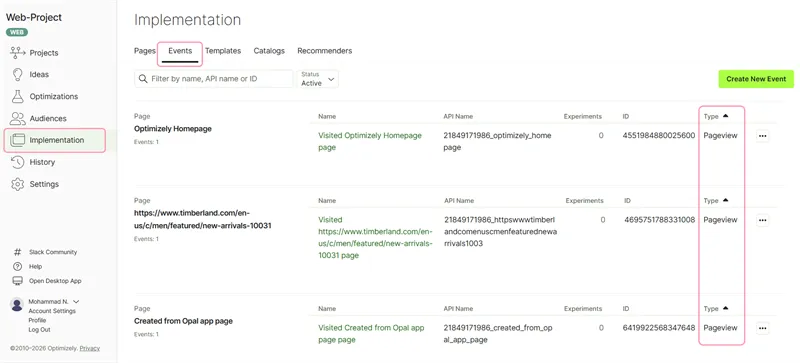This screenshot has width=800, height=363.
Task: Open more options for timberland pageview event
Action: point(763,221)
